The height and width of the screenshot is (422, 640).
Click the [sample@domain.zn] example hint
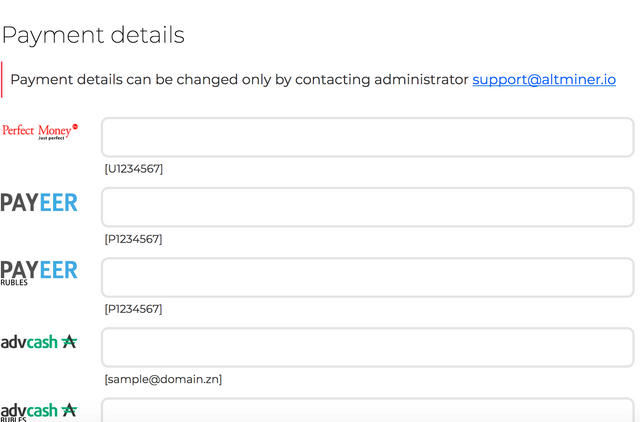pyautogui.click(x=163, y=380)
